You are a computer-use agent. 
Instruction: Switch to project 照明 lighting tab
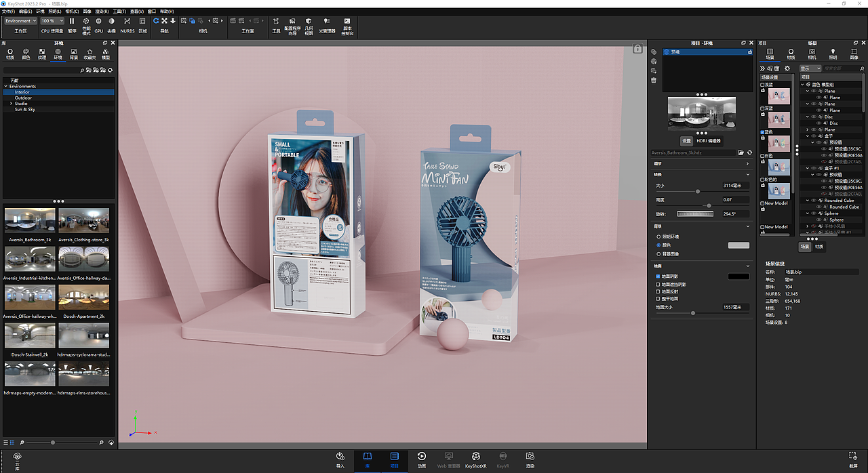pyautogui.click(x=833, y=54)
